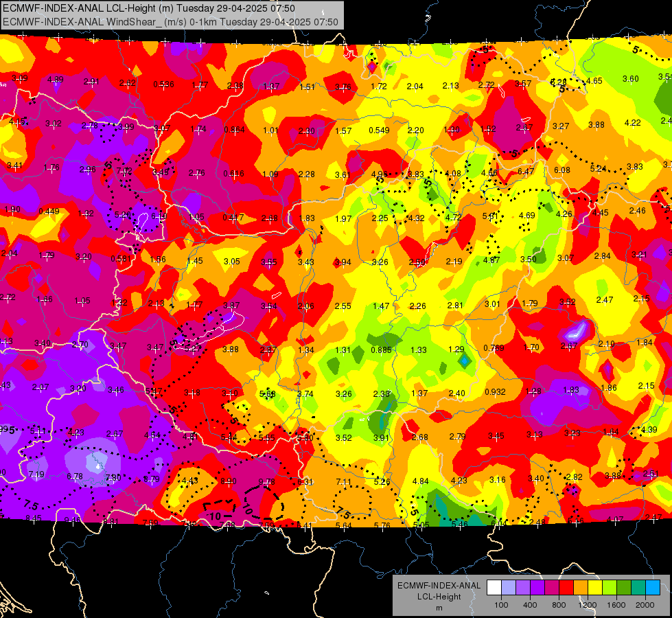Select the yellow legend color swatch
Viewport: 672px width, 618px height.
pyautogui.click(x=595, y=588)
